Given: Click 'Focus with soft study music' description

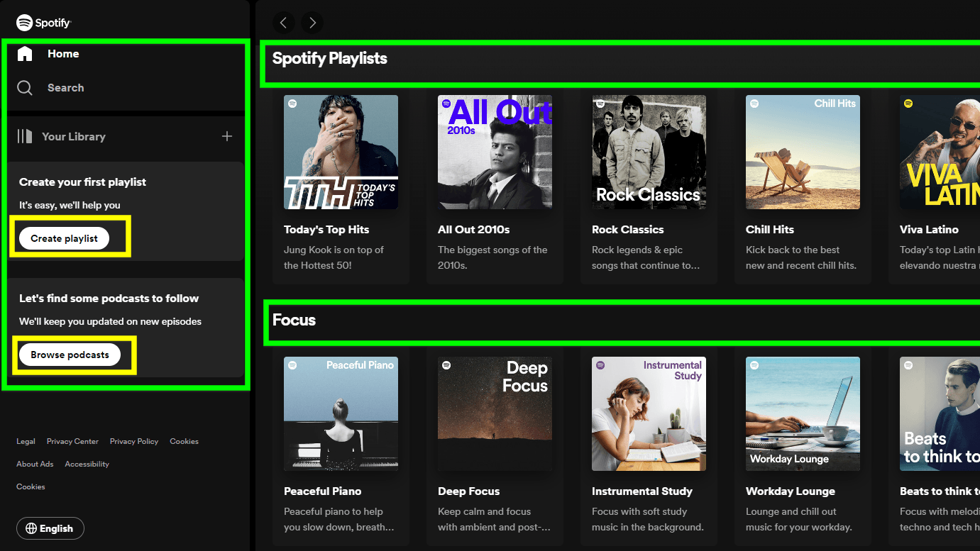Looking at the screenshot, I should (648, 519).
